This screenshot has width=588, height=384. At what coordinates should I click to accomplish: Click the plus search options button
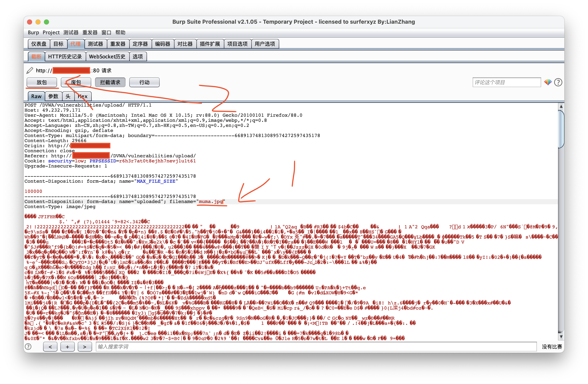click(x=67, y=347)
